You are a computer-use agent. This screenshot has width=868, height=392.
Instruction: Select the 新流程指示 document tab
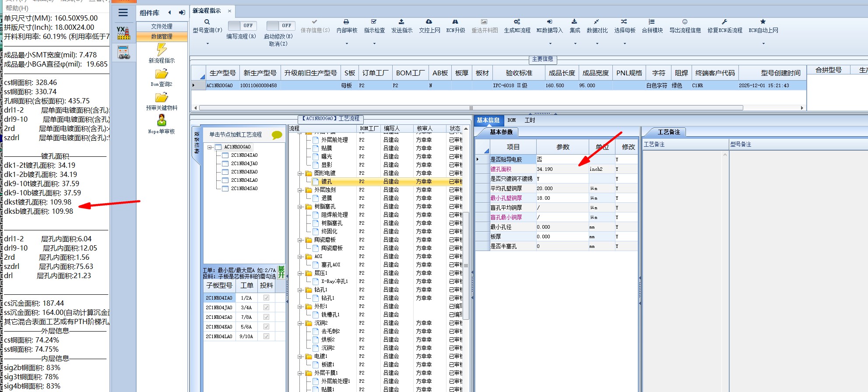(207, 11)
